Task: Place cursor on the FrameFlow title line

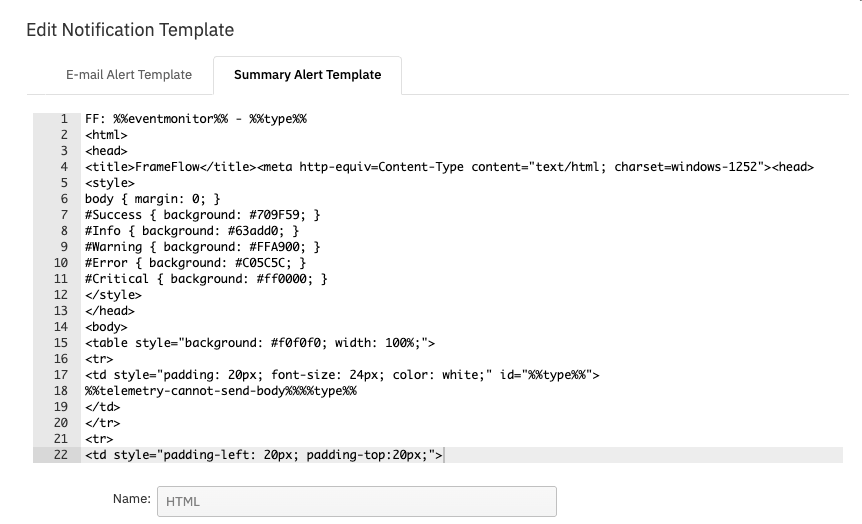Action: tap(449, 167)
